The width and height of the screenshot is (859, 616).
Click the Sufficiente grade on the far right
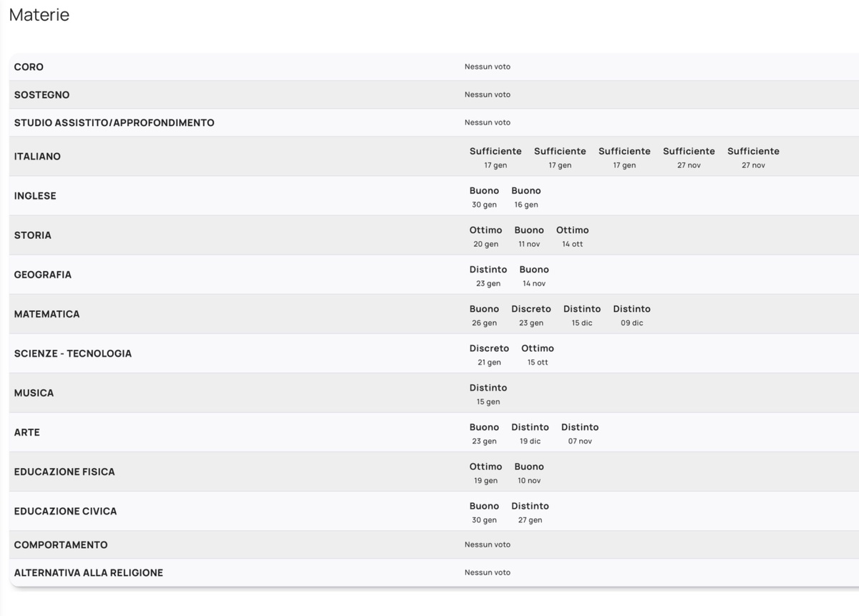tap(753, 157)
